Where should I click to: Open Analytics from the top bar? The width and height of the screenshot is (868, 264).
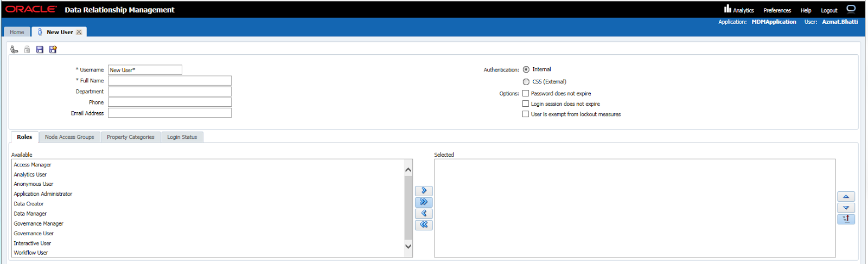(x=739, y=10)
